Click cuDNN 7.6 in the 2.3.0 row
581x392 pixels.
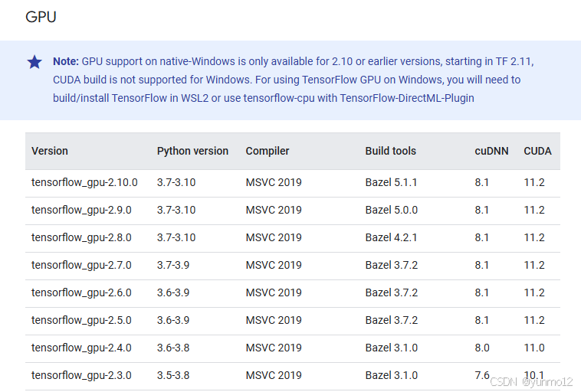click(482, 375)
